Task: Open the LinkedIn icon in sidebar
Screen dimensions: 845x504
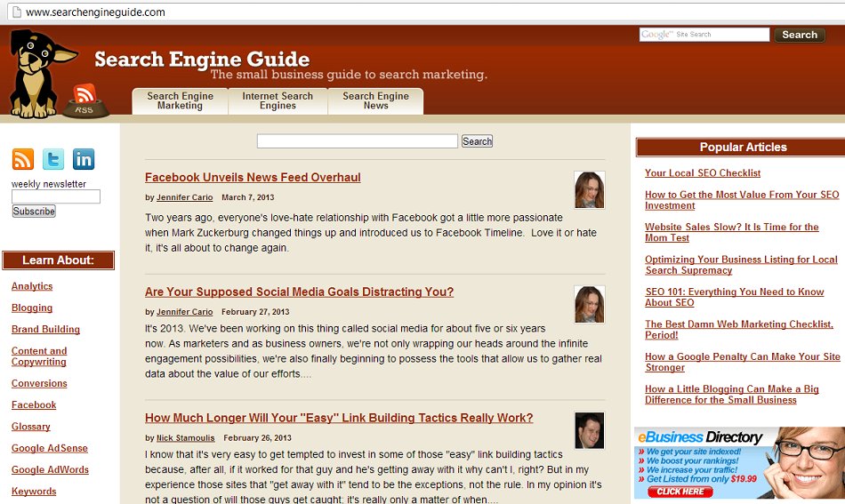Action: [84, 159]
